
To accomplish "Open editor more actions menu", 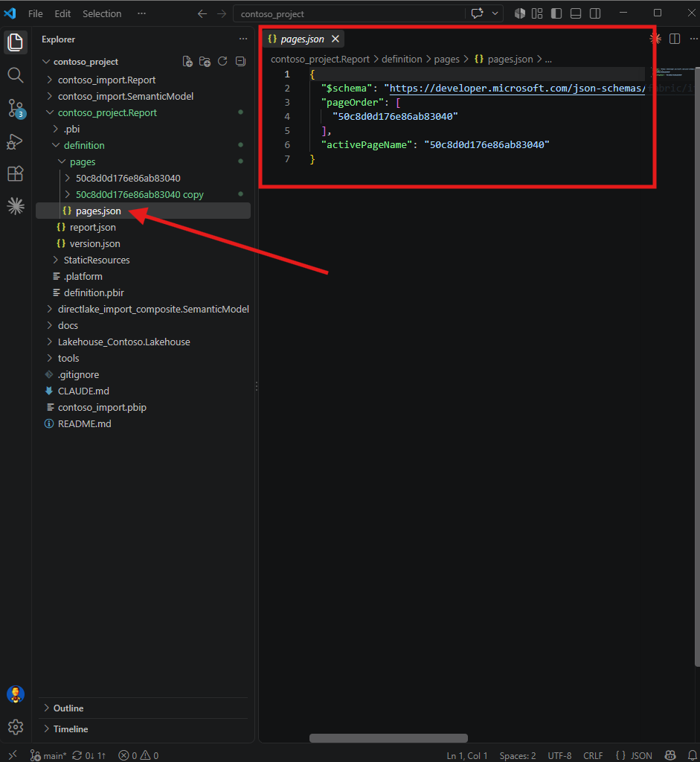I will [x=694, y=39].
